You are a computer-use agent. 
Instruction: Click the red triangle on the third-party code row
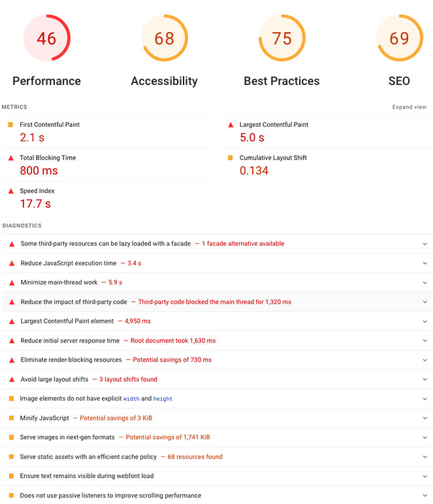[x=12, y=302]
